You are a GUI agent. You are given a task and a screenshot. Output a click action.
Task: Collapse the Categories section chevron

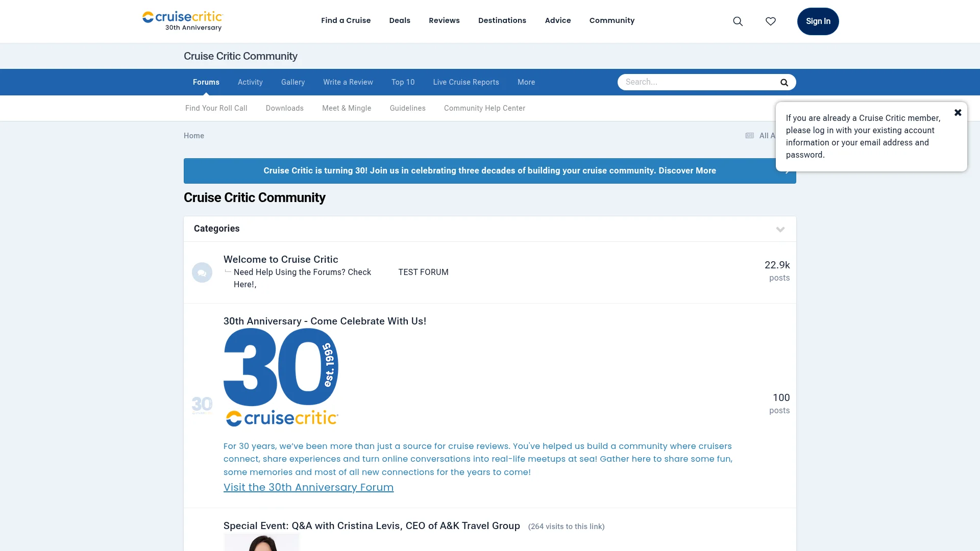point(780,229)
